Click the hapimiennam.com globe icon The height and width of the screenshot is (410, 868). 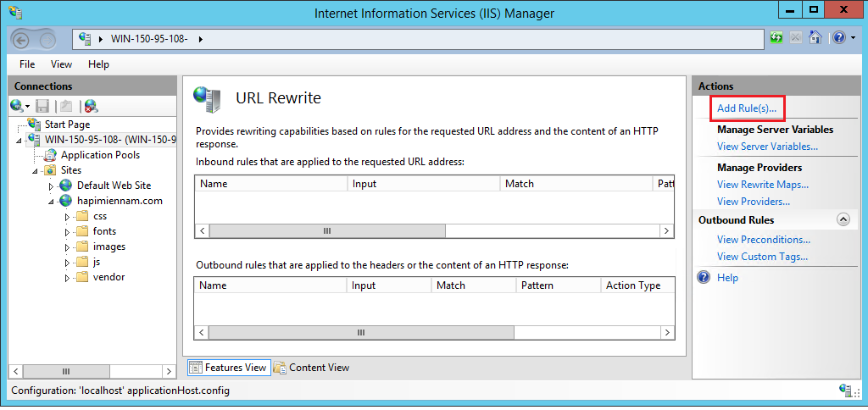(x=66, y=200)
